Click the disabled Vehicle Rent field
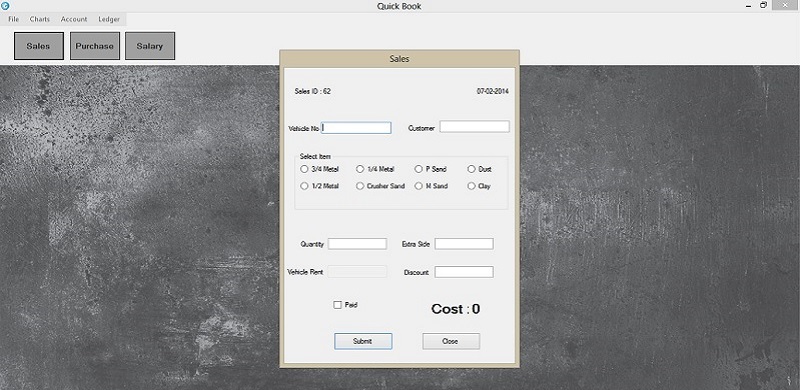 (357, 272)
